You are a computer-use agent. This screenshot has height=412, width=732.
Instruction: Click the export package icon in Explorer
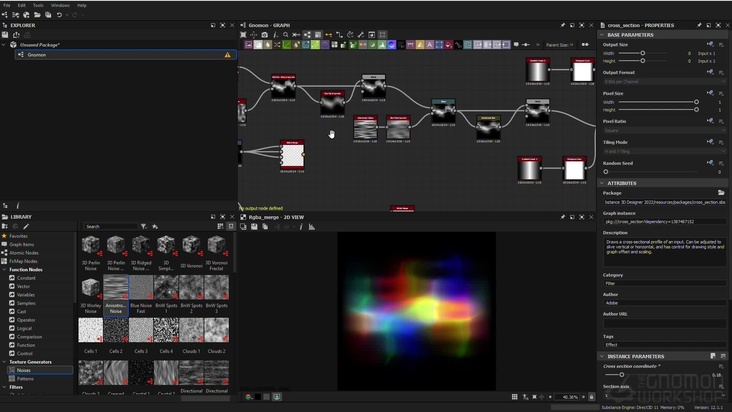(16, 35)
